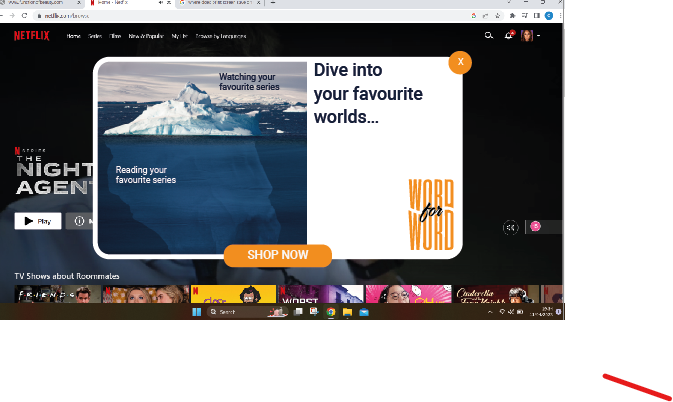Go to Home in Netflix nav
The height and width of the screenshot is (402, 673).
click(73, 36)
